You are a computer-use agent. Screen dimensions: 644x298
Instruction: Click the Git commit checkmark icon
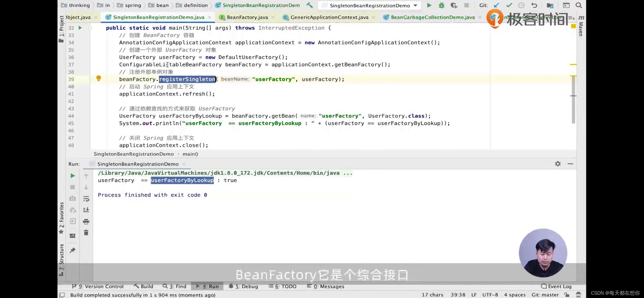[x=509, y=5]
